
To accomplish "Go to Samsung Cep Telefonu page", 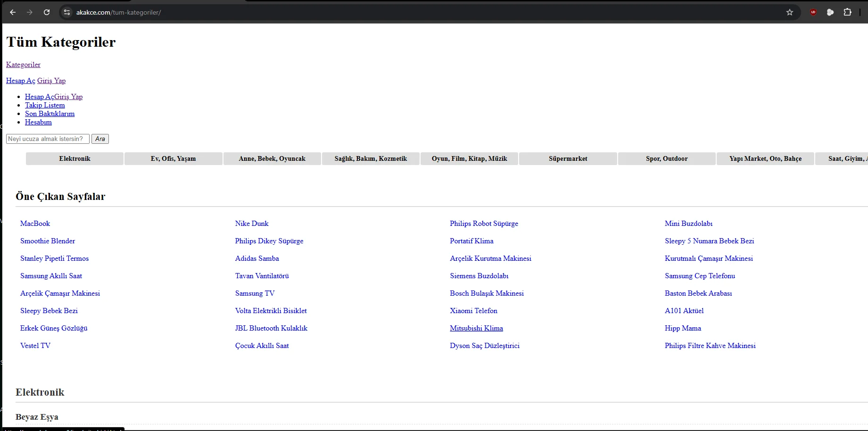I will (x=700, y=276).
